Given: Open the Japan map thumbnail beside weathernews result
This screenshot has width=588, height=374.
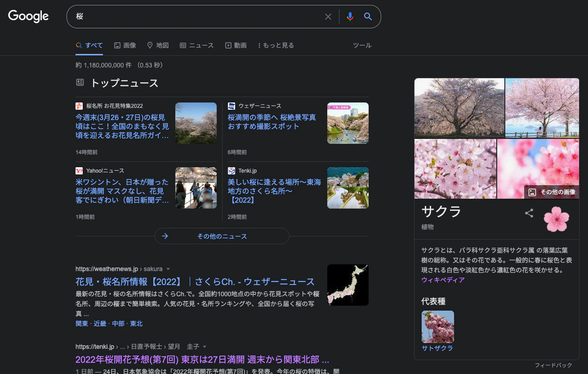Looking at the screenshot, I should (348, 285).
